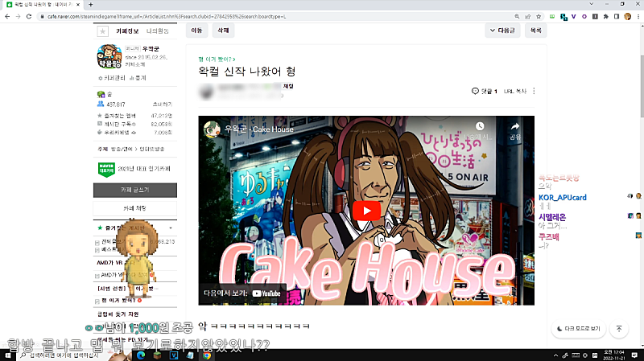This screenshot has width=644, height=361.
Task: Click the 목록 list button
Action: click(x=535, y=31)
